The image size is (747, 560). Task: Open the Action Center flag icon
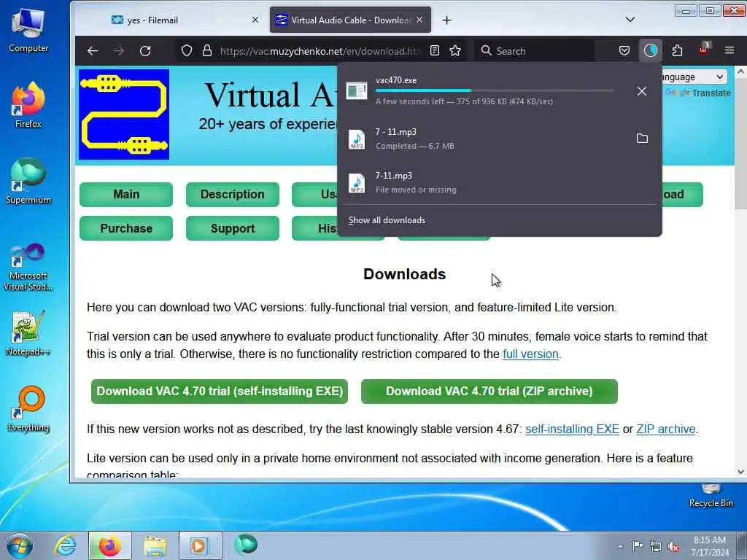click(638, 545)
